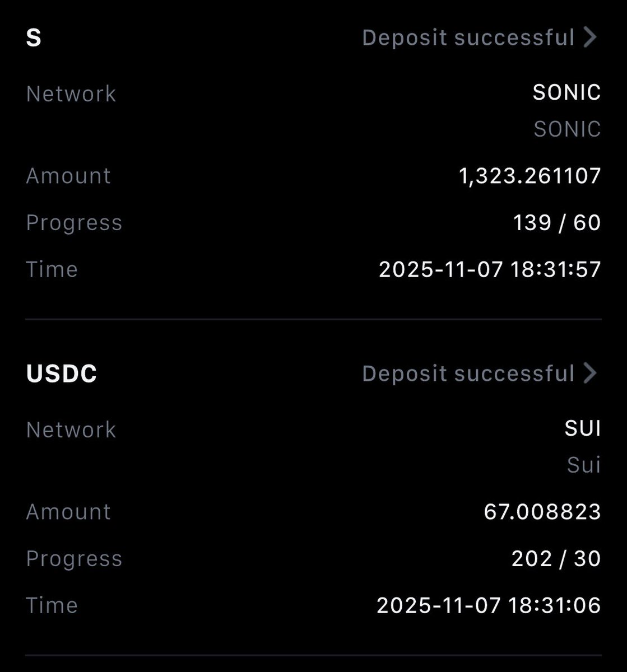Screen dimensions: 627x672
Task: Click the Amount label in USDC deposit
Action: (68, 512)
